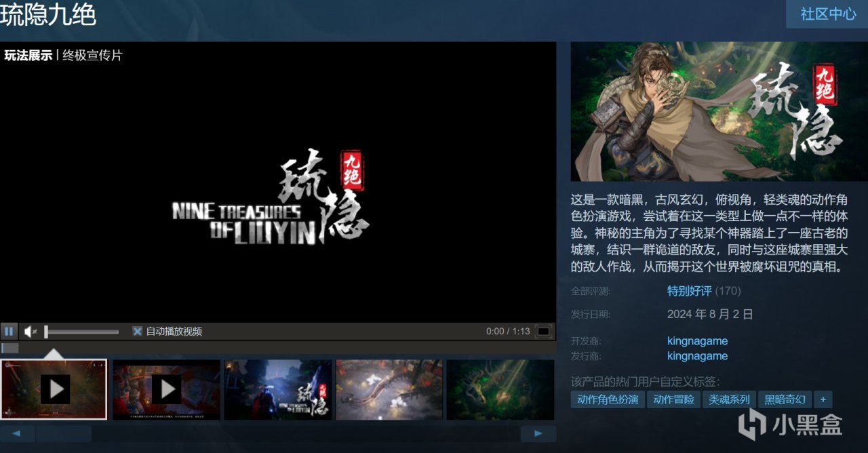Click the right arrow of the thumbnail strip
868x453 pixels.
coord(538,433)
